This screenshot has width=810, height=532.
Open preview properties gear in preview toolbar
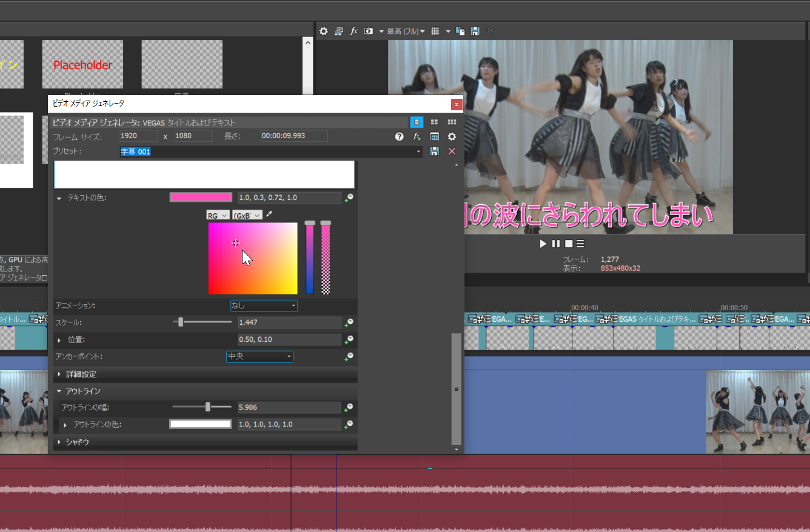(x=324, y=31)
